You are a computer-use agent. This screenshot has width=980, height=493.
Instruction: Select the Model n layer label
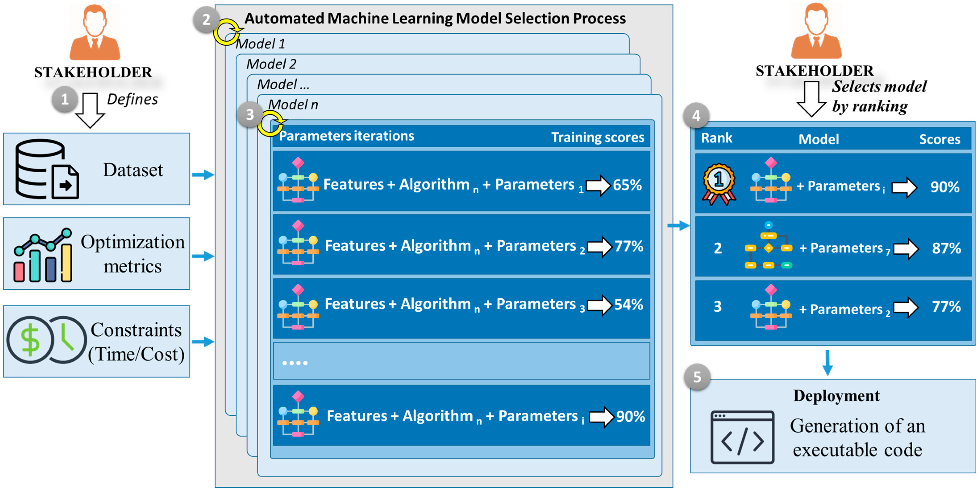[x=293, y=105]
